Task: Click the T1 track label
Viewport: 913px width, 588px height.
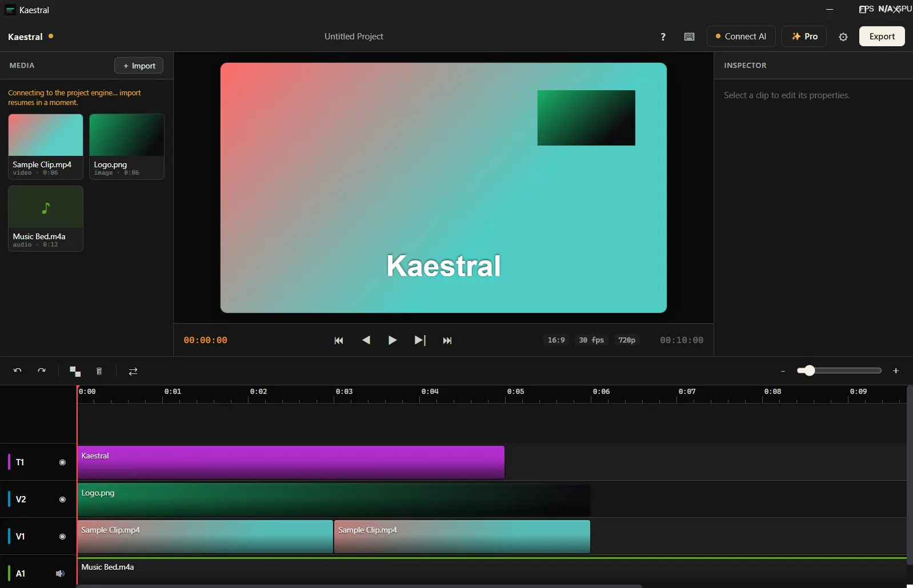Action: [20, 462]
